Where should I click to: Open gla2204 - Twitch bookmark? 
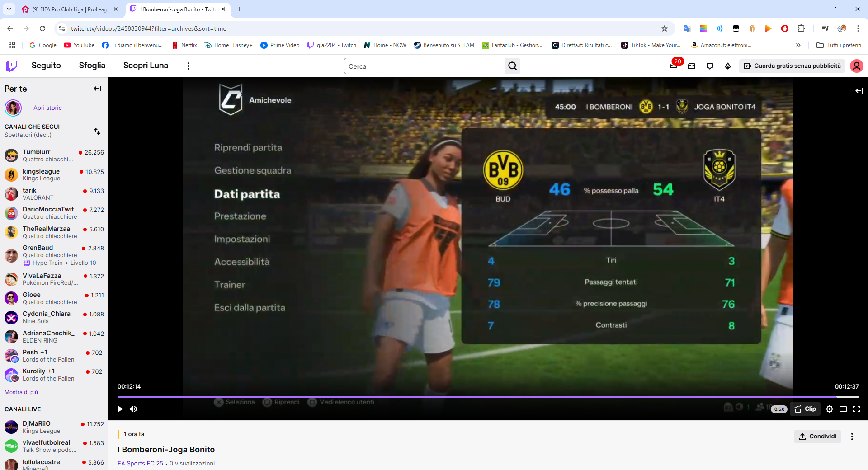(x=332, y=45)
